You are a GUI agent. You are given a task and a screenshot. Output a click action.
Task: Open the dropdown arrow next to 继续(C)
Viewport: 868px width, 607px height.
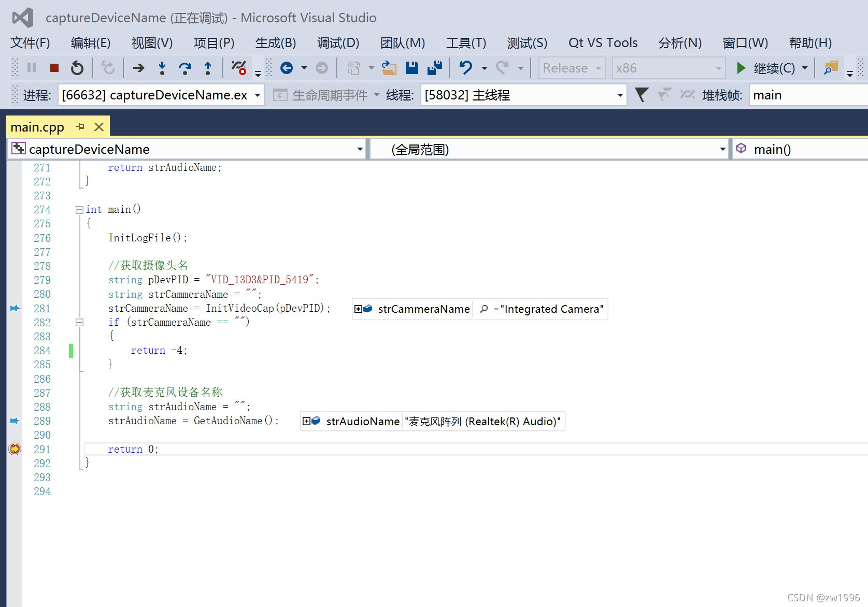(x=805, y=68)
